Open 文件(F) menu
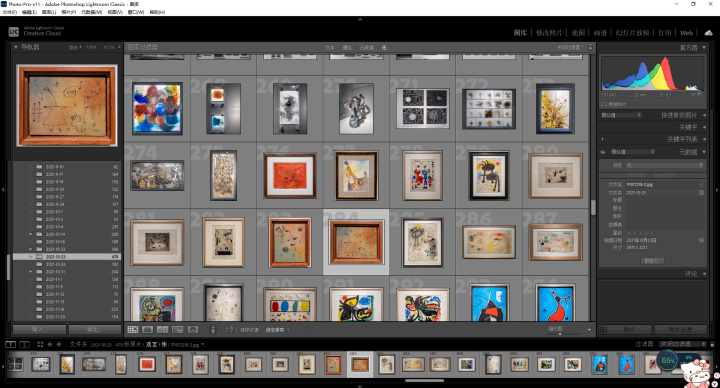 [10, 12]
